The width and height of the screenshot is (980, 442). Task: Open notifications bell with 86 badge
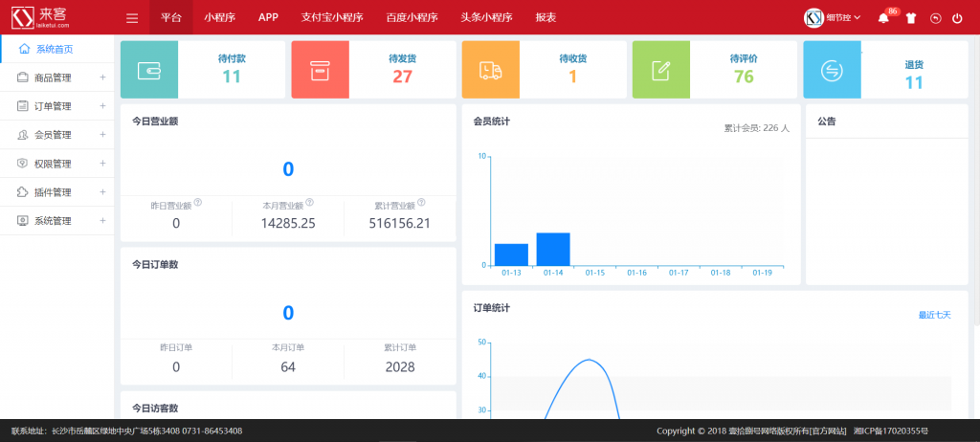(883, 18)
